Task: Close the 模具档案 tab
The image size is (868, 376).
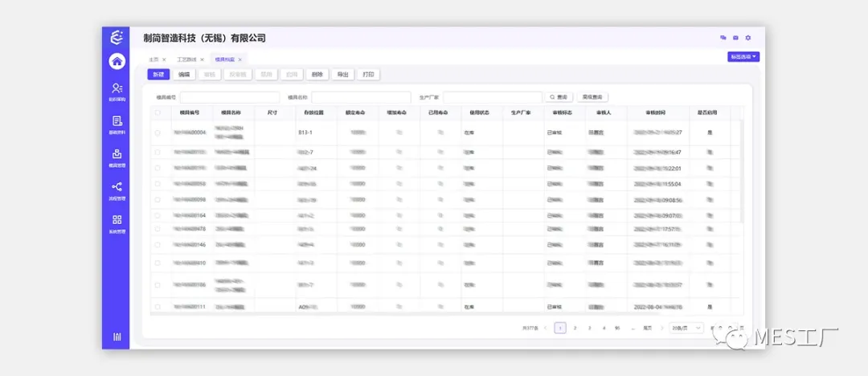Action: tap(240, 59)
